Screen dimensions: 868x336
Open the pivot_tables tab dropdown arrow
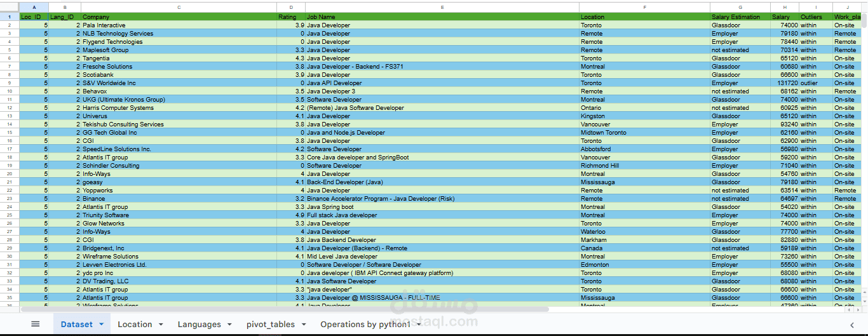point(304,324)
